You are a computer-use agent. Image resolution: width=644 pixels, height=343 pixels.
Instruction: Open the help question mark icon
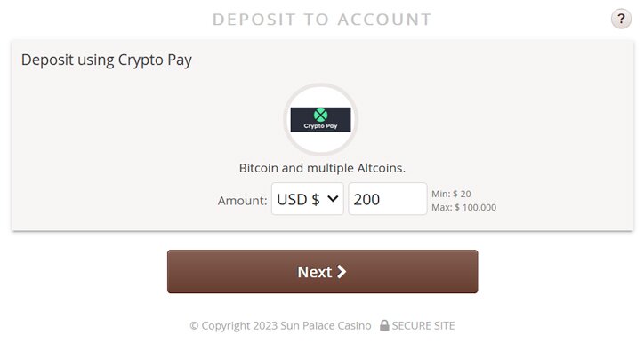(621, 19)
